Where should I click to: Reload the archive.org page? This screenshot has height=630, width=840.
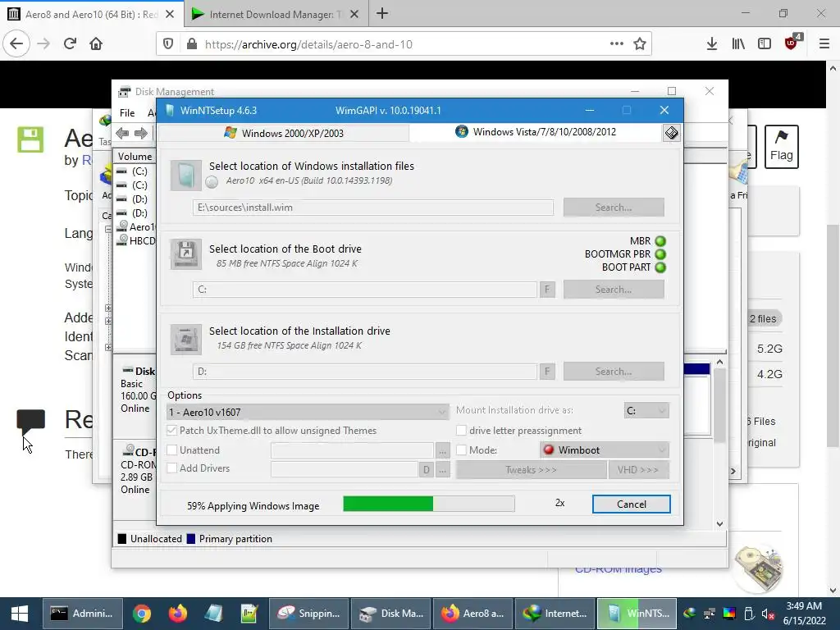point(71,44)
